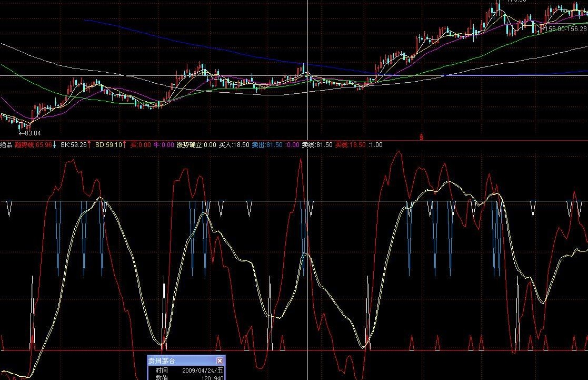
Task: Click the 83.04 low price marker
Action: [x=29, y=133]
